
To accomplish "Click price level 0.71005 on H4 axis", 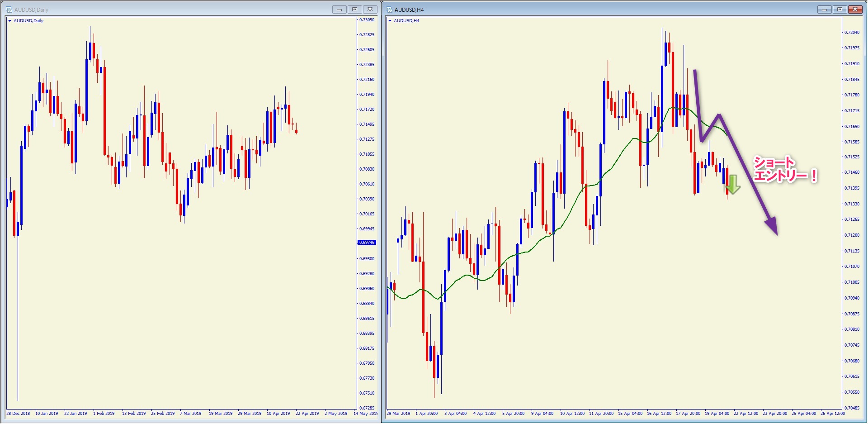I will [x=852, y=282].
